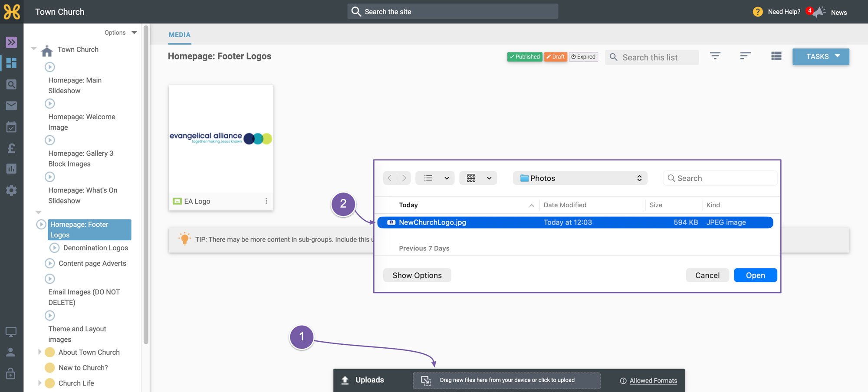
Task: Collapse the Homepage Footer Logos node
Action: click(x=38, y=212)
